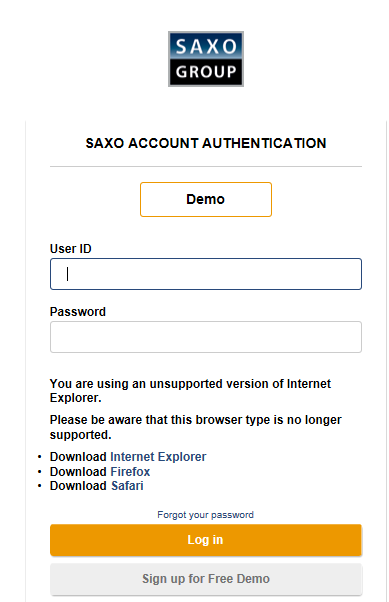Click the bullet beside Download Internet Explorer
This screenshot has width=389, height=602.
pos(40,457)
